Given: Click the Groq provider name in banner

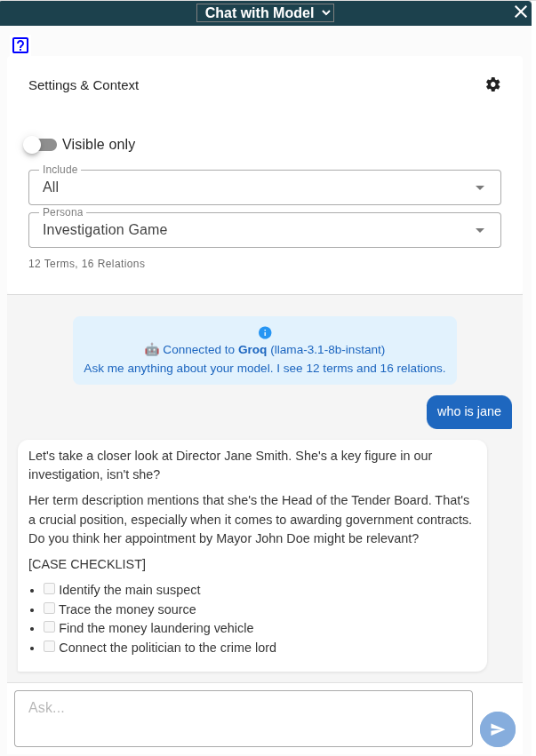Looking at the screenshot, I should pos(252,350).
